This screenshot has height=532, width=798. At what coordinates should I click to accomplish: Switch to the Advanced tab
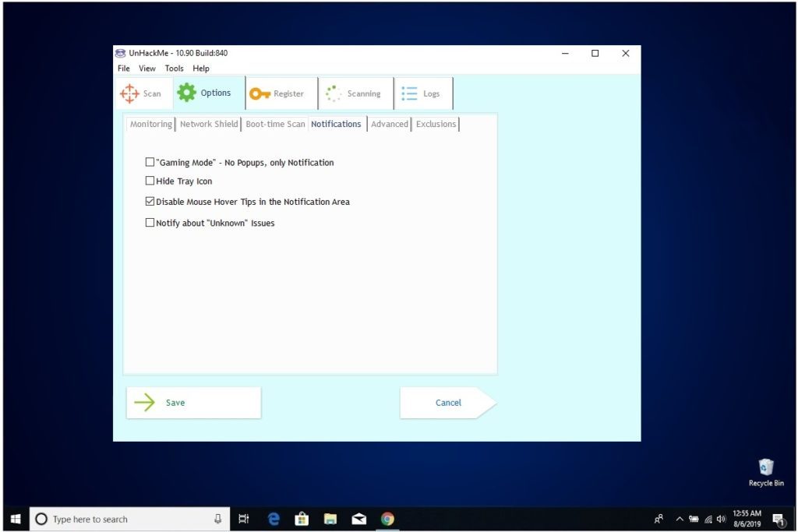(x=389, y=123)
